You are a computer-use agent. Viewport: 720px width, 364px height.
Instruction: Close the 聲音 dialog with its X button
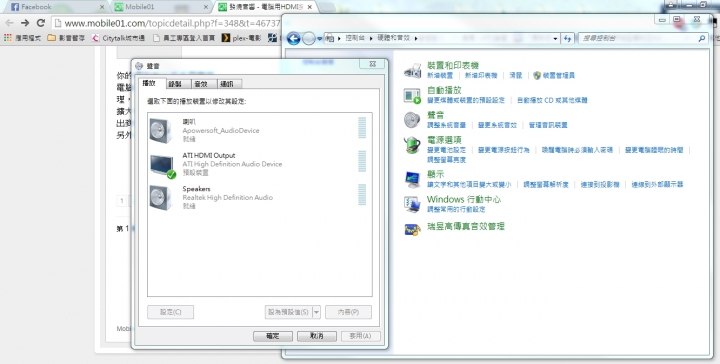[372, 64]
